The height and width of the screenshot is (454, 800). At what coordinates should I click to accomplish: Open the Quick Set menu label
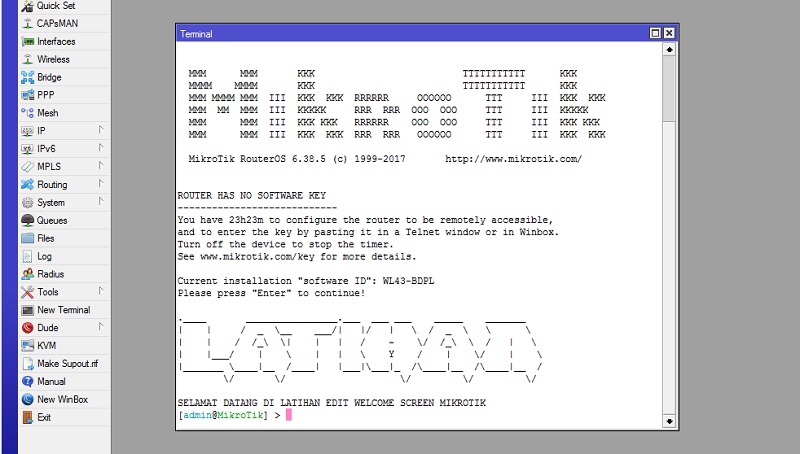56,6
